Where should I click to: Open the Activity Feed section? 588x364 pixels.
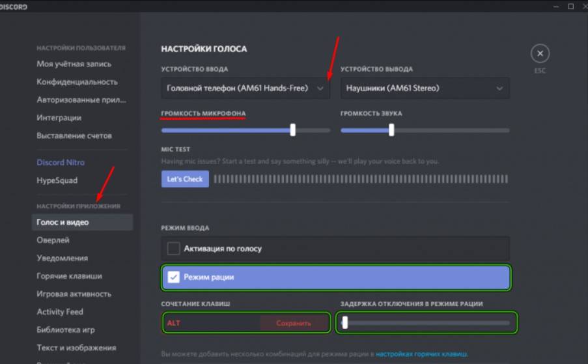(60, 312)
